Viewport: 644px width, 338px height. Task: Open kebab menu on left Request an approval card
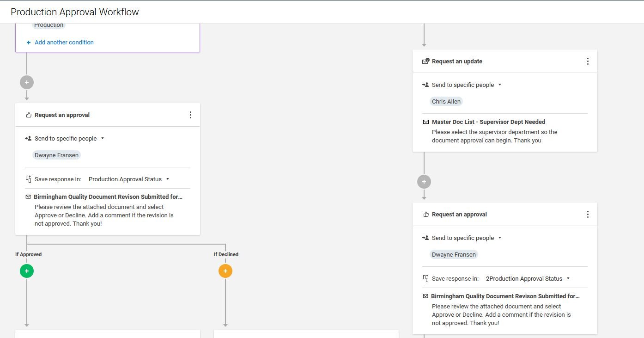tap(190, 115)
